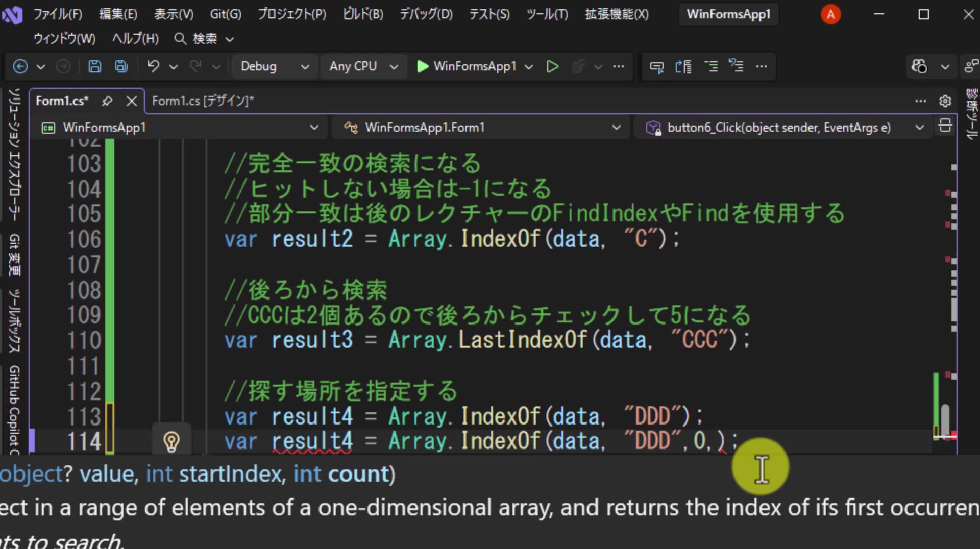Open GitHub Copilot icon in toolbar
The width and height of the screenshot is (980, 549).
click(919, 66)
